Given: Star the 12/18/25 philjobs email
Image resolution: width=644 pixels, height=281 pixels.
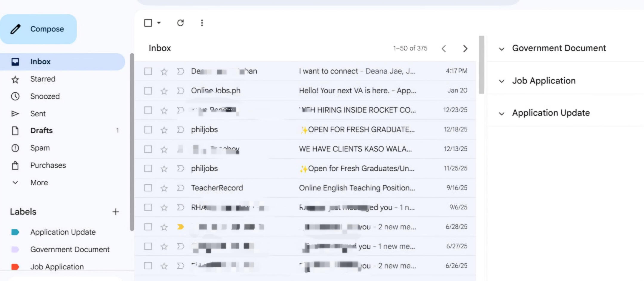Looking at the screenshot, I should (x=164, y=130).
